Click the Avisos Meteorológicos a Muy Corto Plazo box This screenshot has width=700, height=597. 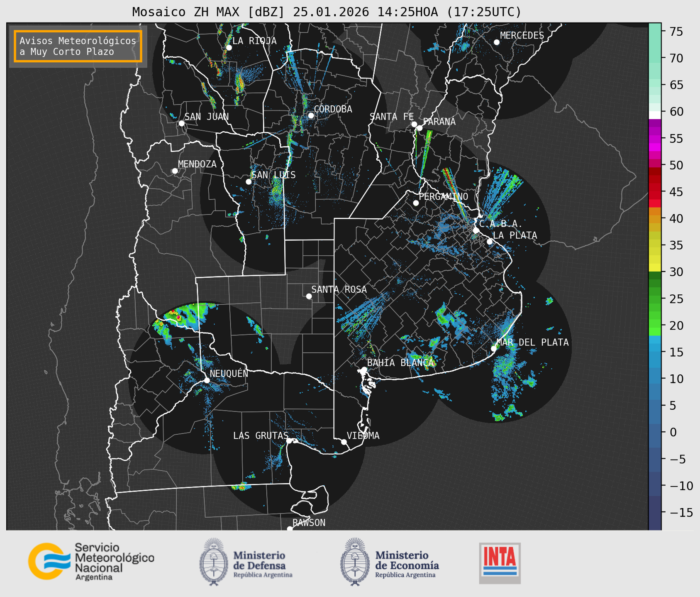78,46
